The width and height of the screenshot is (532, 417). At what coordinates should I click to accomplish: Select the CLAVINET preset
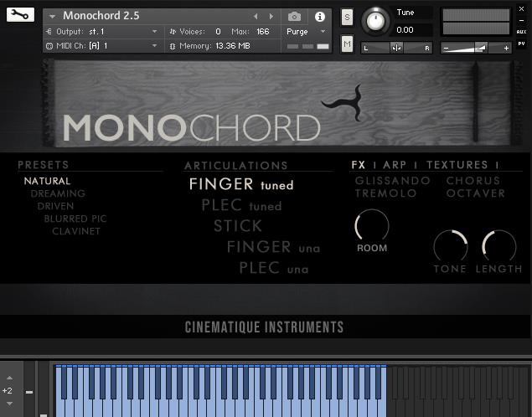pyautogui.click(x=76, y=231)
